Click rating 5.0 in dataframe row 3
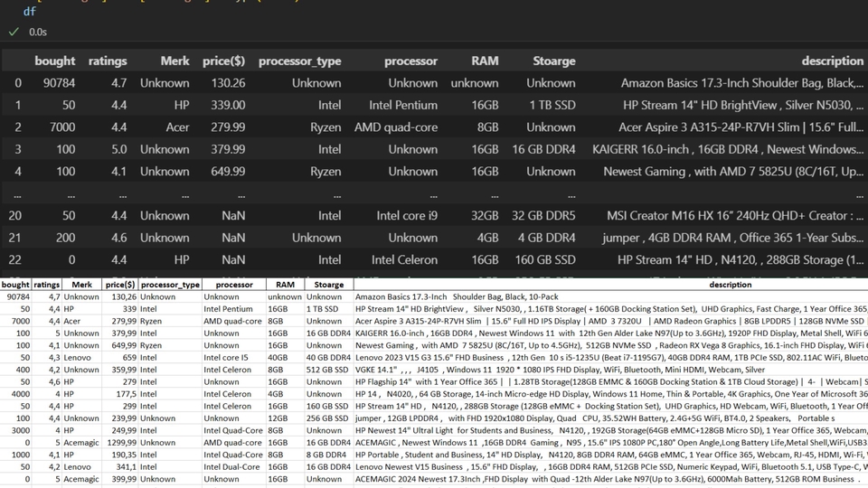Screen dimensions: 868x488 119,149
